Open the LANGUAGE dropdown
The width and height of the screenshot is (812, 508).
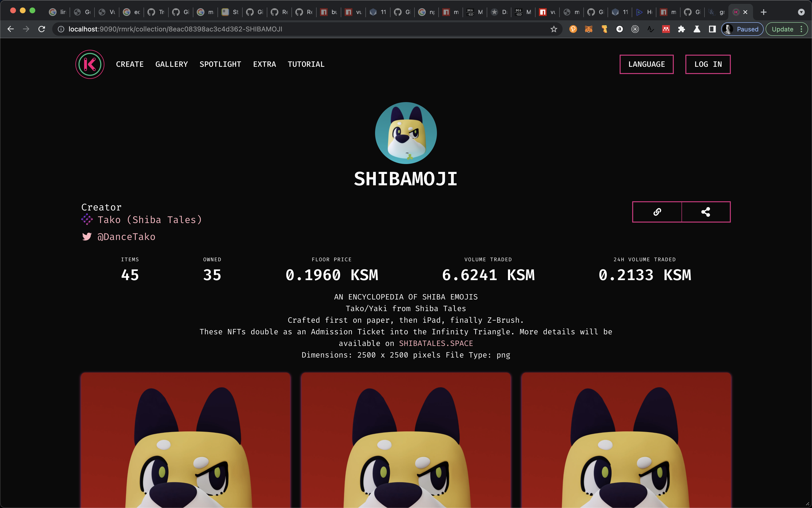(x=646, y=64)
